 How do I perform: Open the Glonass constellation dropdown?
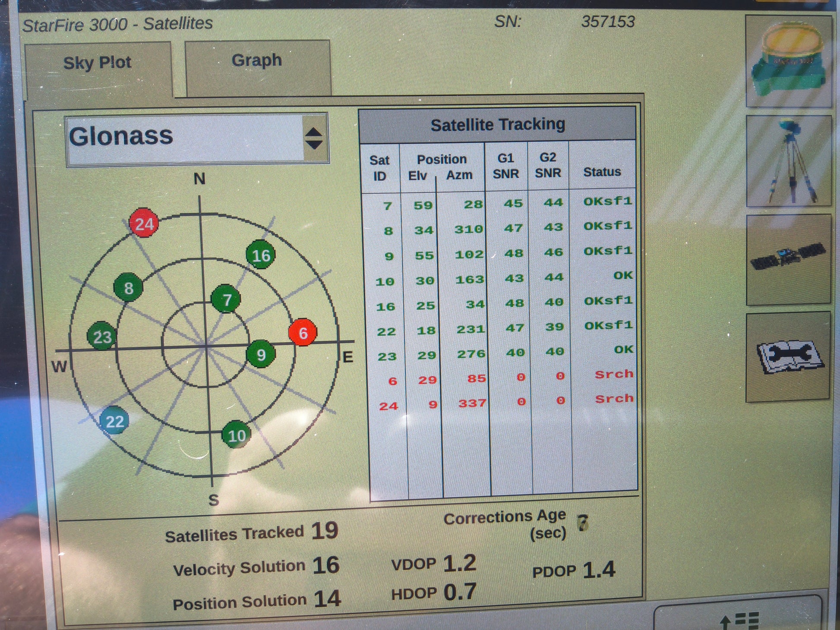(186, 137)
